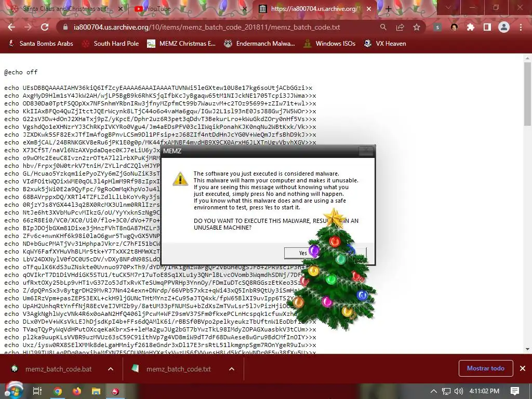Open MEMZ Christmas E... bookmark
532x399 pixels.
pos(181,44)
